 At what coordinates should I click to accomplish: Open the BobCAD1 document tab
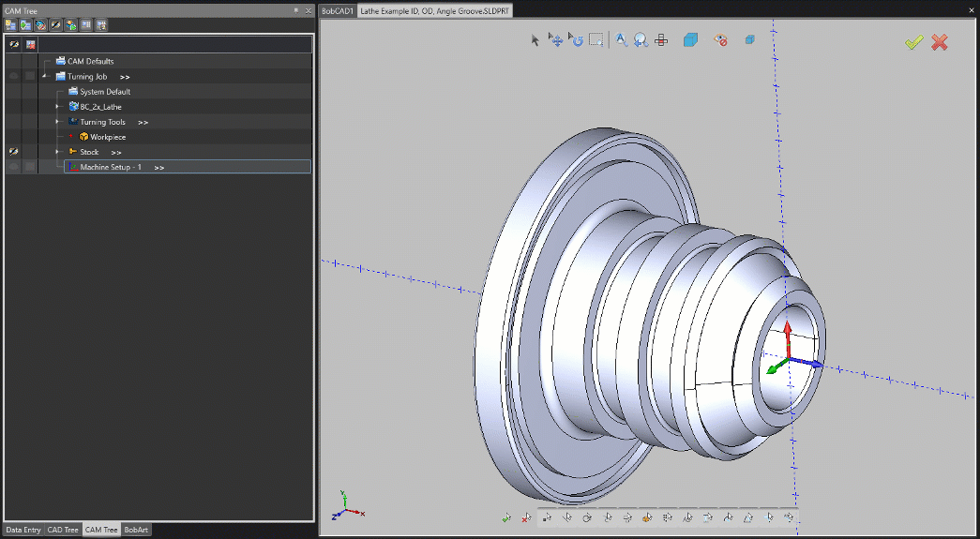pyautogui.click(x=338, y=10)
